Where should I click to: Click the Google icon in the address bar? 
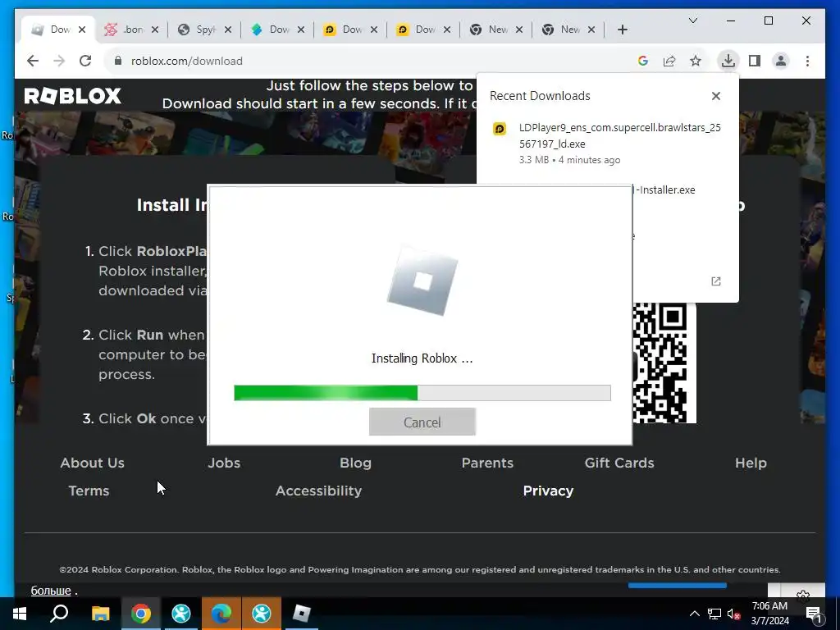643,61
